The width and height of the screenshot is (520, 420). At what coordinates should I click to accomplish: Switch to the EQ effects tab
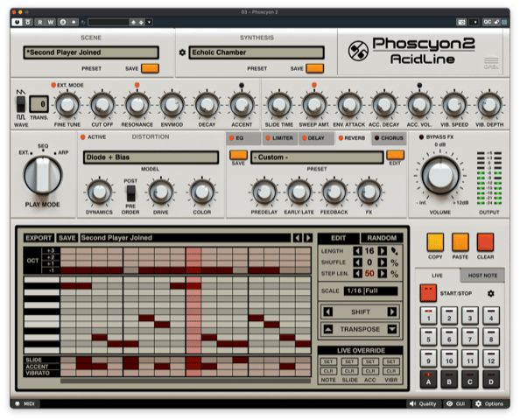tap(243, 138)
